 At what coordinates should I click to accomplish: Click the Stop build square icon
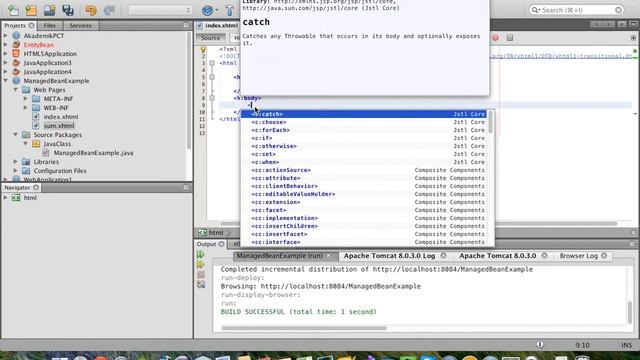click(200, 275)
